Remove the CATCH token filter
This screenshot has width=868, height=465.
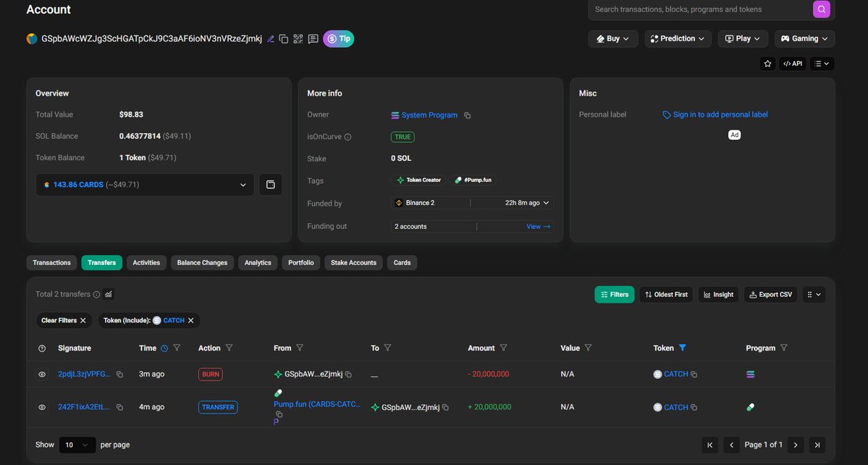click(x=191, y=321)
